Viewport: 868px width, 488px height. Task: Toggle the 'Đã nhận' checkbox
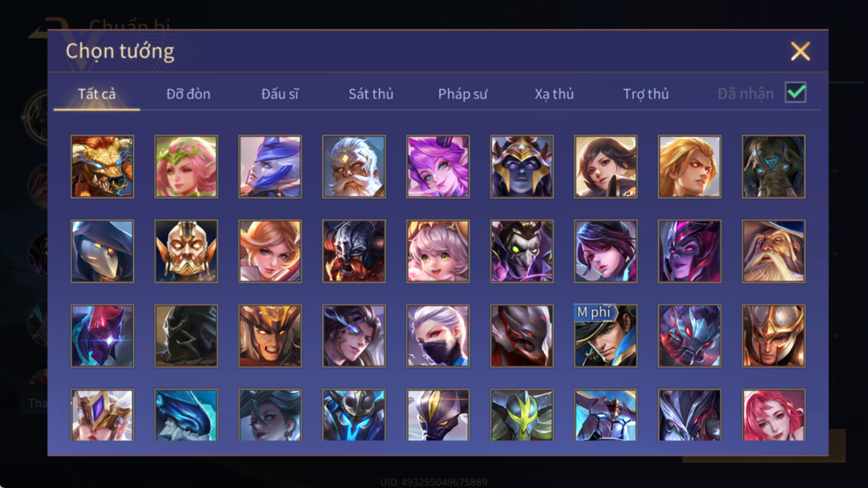pyautogui.click(x=796, y=93)
